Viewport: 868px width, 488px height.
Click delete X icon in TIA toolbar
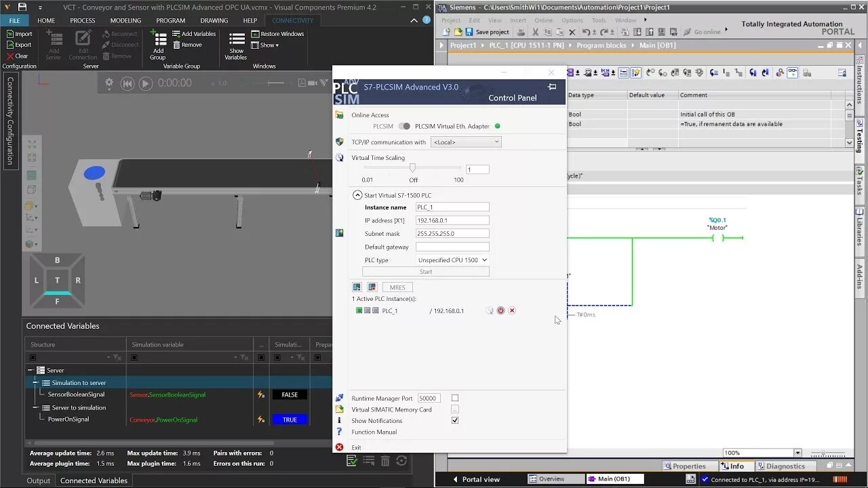pos(572,32)
